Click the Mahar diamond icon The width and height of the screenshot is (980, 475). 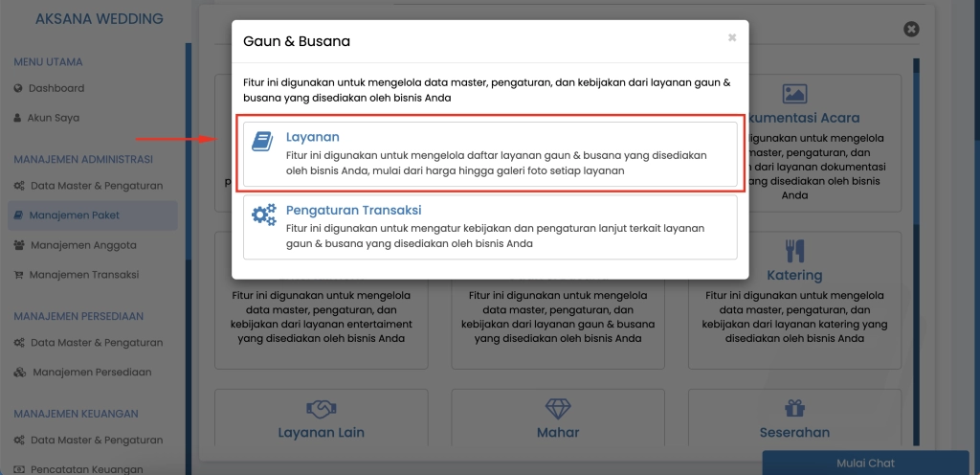tap(558, 409)
